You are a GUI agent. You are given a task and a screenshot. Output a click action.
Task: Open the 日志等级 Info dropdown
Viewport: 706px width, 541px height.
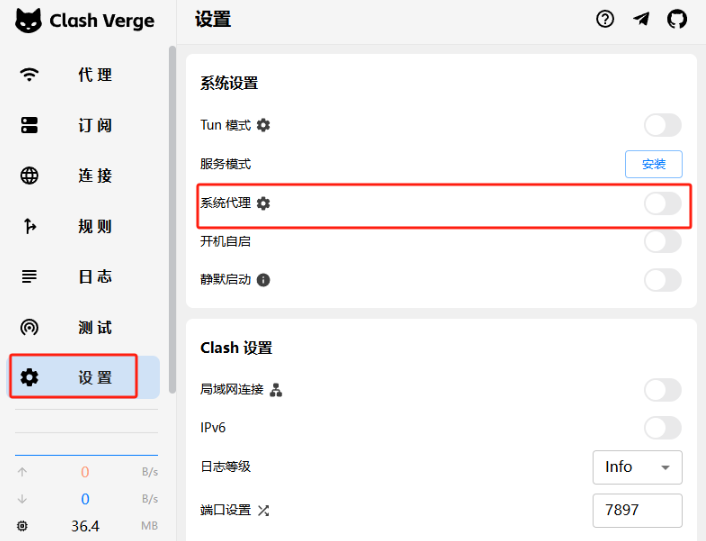pos(637,467)
